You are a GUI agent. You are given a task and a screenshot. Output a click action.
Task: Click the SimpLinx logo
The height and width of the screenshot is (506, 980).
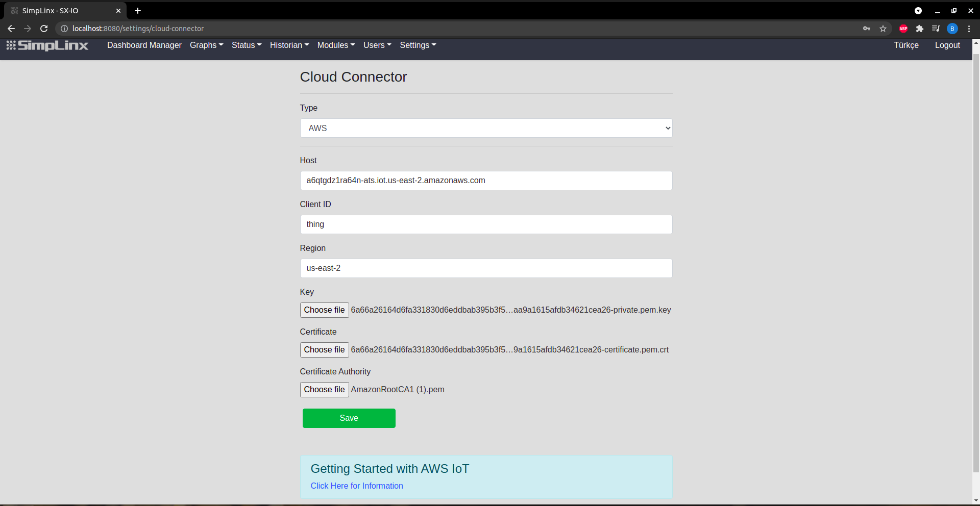click(47, 45)
